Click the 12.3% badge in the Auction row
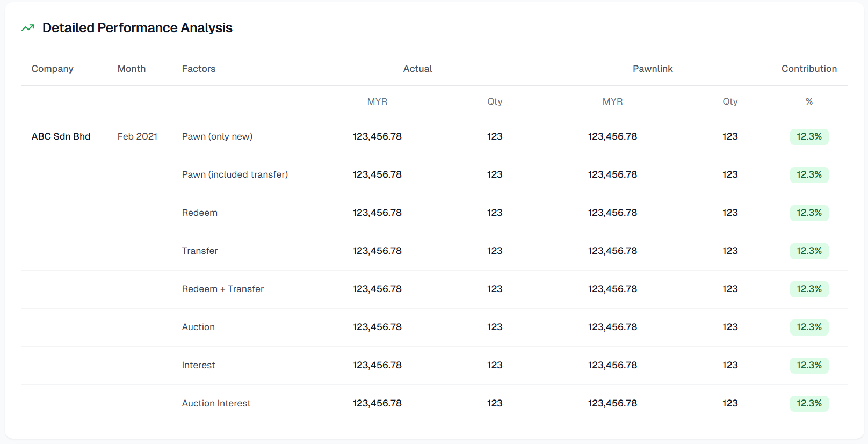This screenshot has width=868, height=444. (x=809, y=327)
